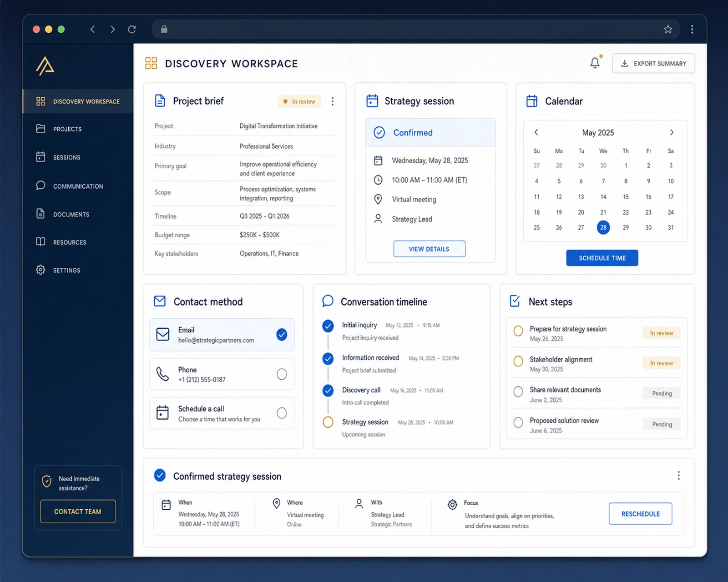728x582 pixels.
Task: Click the Focus target icon
Action: 452,504
